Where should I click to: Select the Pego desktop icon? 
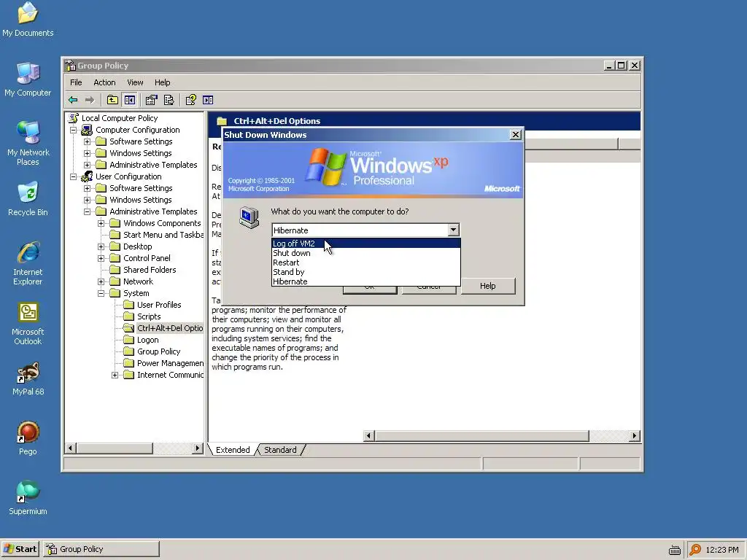click(x=28, y=438)
